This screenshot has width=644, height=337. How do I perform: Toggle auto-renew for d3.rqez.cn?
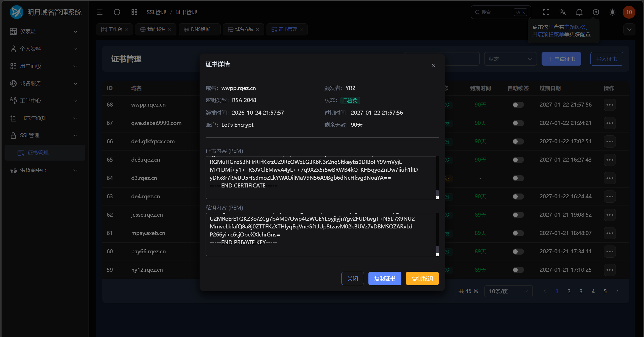click(x=518, y=178)
